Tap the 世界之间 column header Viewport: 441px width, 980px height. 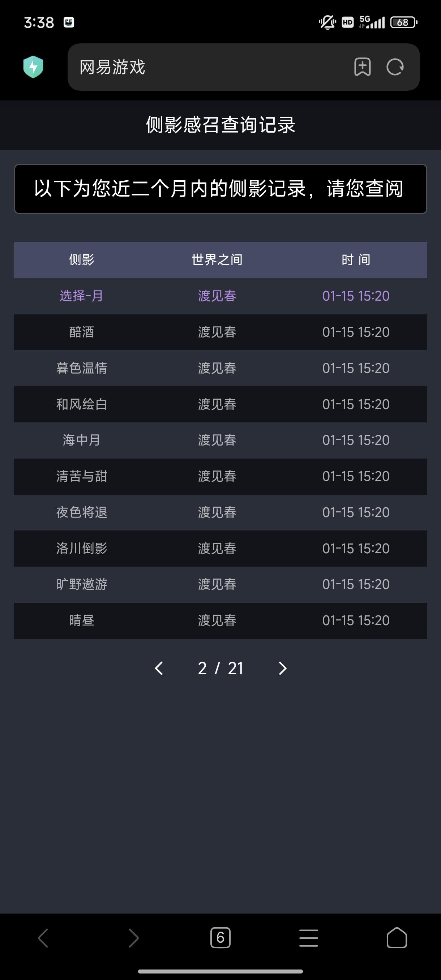click(x=217, y=260)
